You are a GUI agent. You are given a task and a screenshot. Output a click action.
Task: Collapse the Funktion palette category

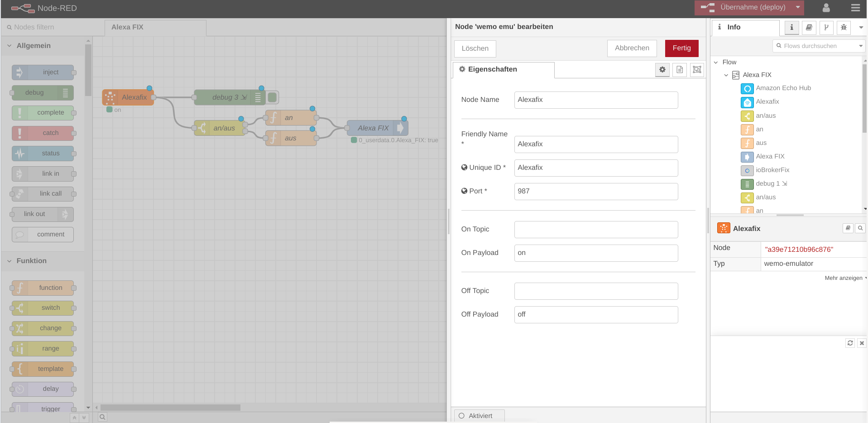pos(43,261)
